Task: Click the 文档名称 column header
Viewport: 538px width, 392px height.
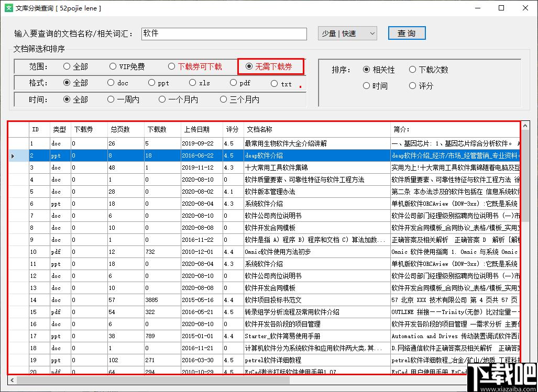Action: coord(317,129)
